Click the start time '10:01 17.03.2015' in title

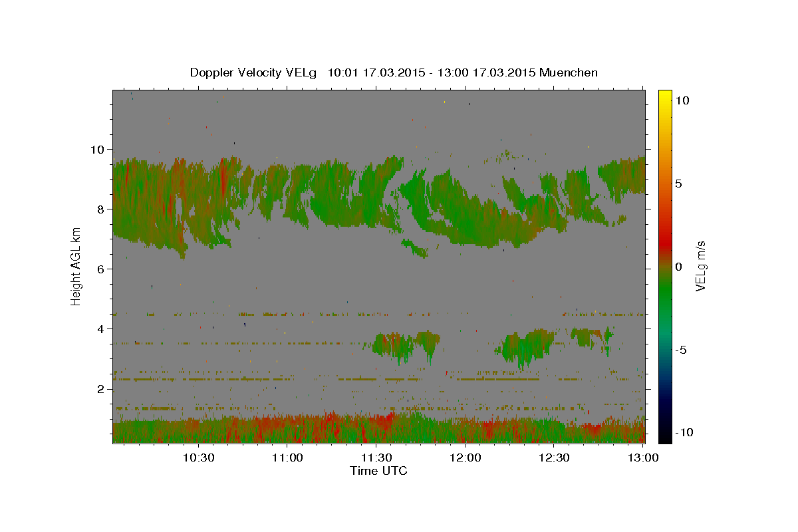pos(376,72)
